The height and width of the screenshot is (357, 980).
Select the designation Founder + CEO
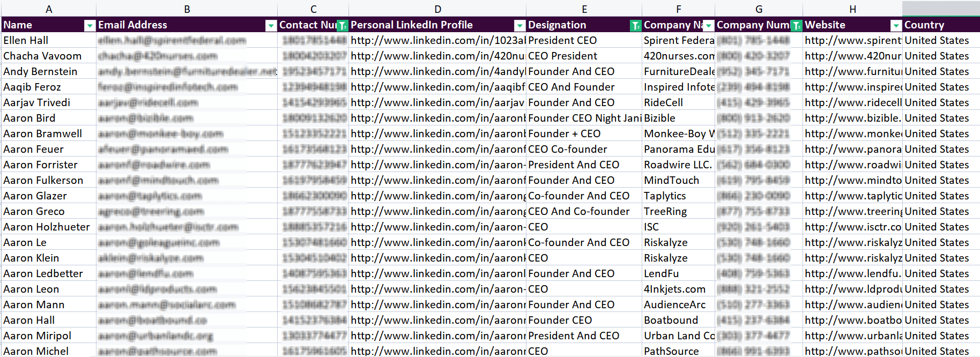click(584, 133)
